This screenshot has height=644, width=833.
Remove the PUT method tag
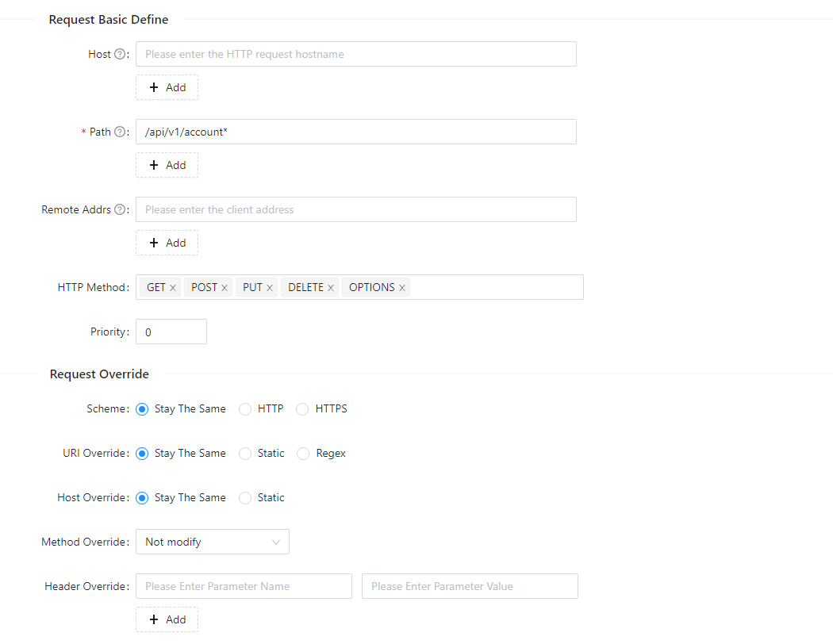270,288
